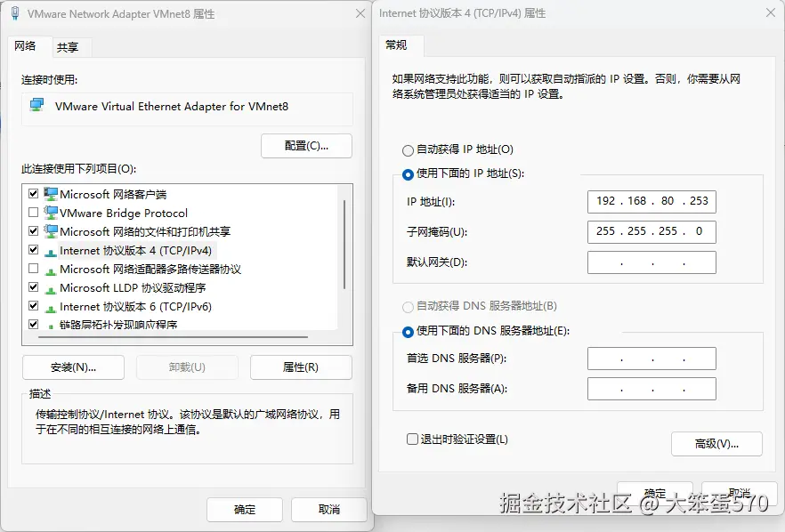Screen dimensions: 785x532
Task: Click the VMnet8 properties title bar icon
Action: [15, 13]
